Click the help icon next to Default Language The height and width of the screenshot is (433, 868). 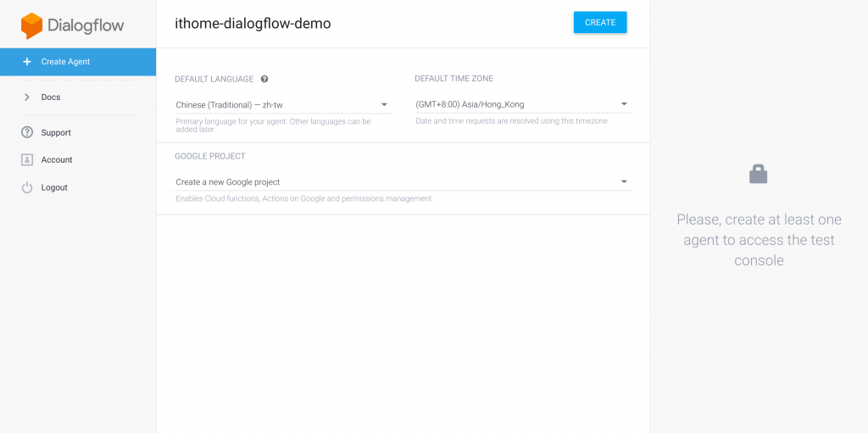(x=264, y=79)
